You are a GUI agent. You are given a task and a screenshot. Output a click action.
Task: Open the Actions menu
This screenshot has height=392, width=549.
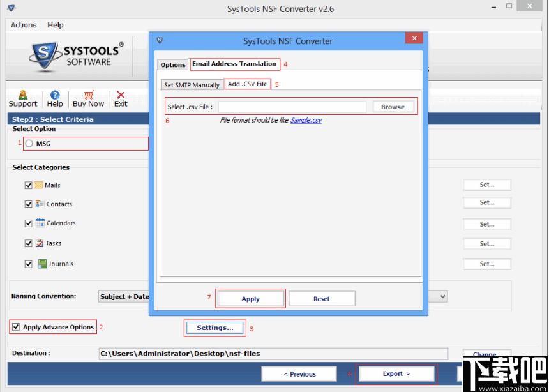coord(24,25)
